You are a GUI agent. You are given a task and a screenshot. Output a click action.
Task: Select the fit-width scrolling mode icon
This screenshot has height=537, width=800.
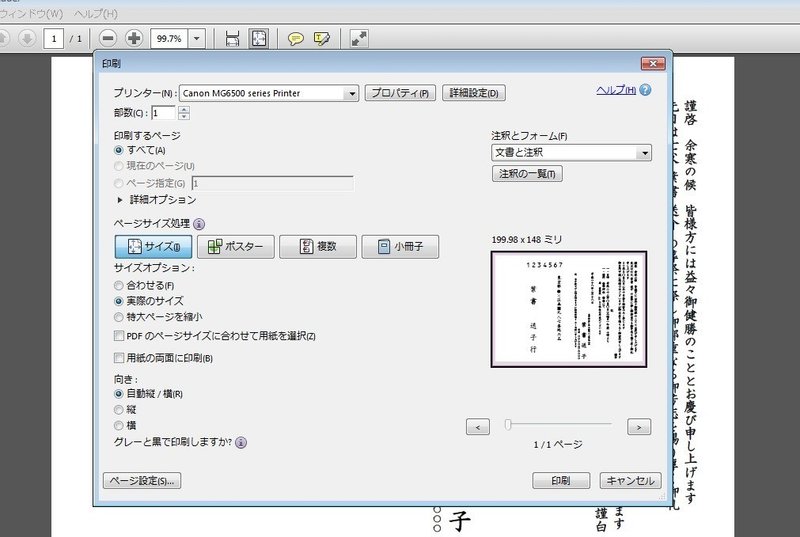(232, 38)
